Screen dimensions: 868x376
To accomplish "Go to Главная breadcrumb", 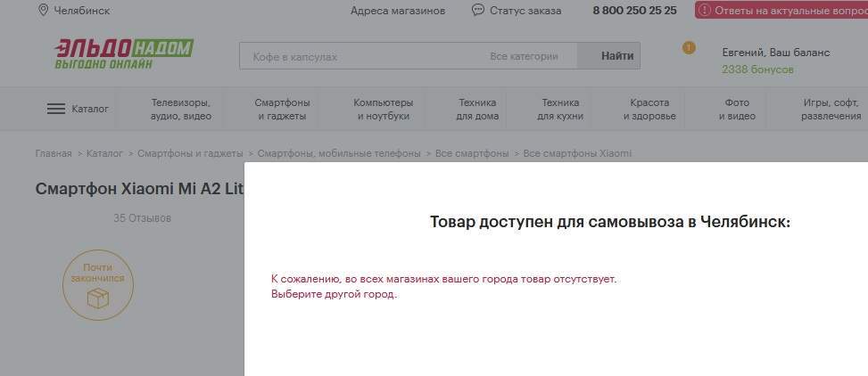I will 54,154.
